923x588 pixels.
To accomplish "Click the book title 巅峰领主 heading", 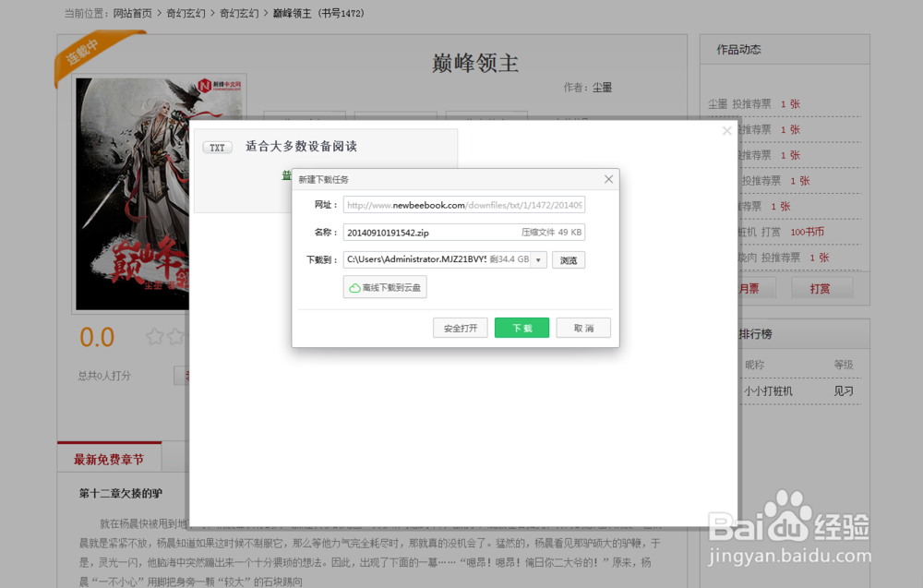I will tap(475, 63).
